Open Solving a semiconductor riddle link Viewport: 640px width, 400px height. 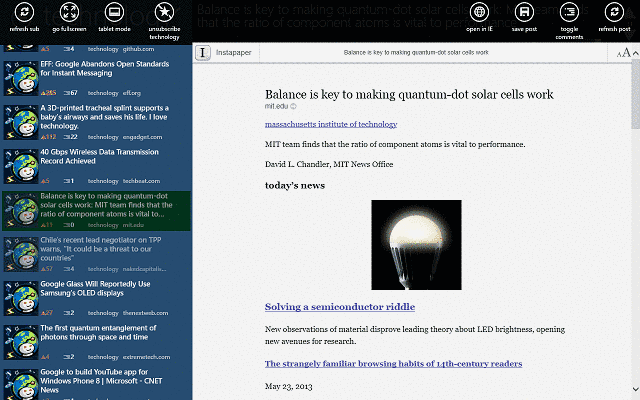point(340,307)
